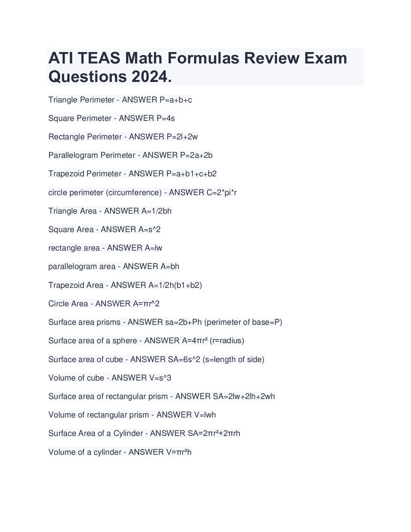Select the Surface area of cube line
This screenshot has height=532, width=411.
pos(156,359)
